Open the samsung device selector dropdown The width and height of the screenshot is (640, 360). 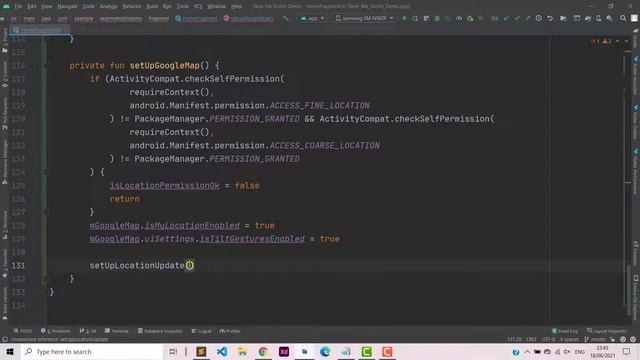[364, 18]
